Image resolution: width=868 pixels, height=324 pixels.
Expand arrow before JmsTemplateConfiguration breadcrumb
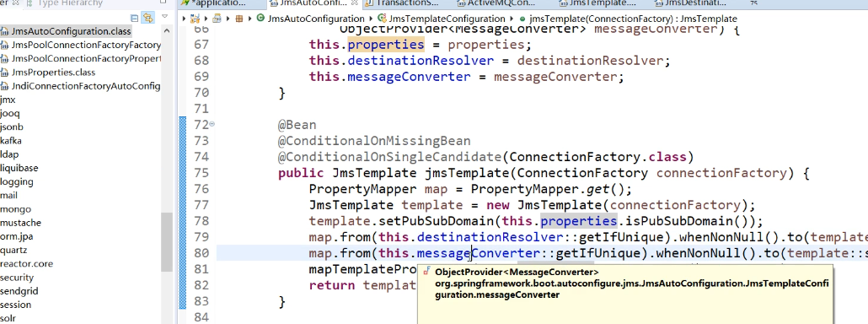[372, 19]
